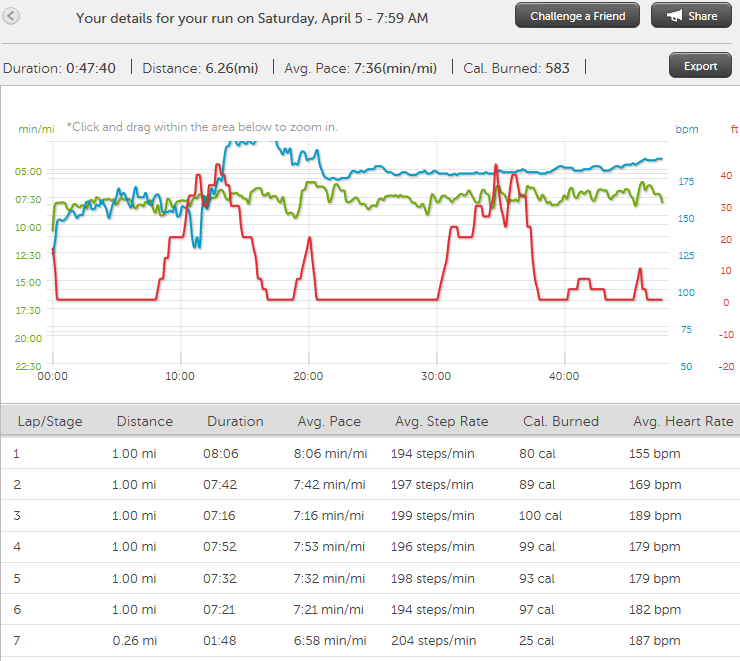
Task: Click the Distance column header
Action: (x=144, y=421)
